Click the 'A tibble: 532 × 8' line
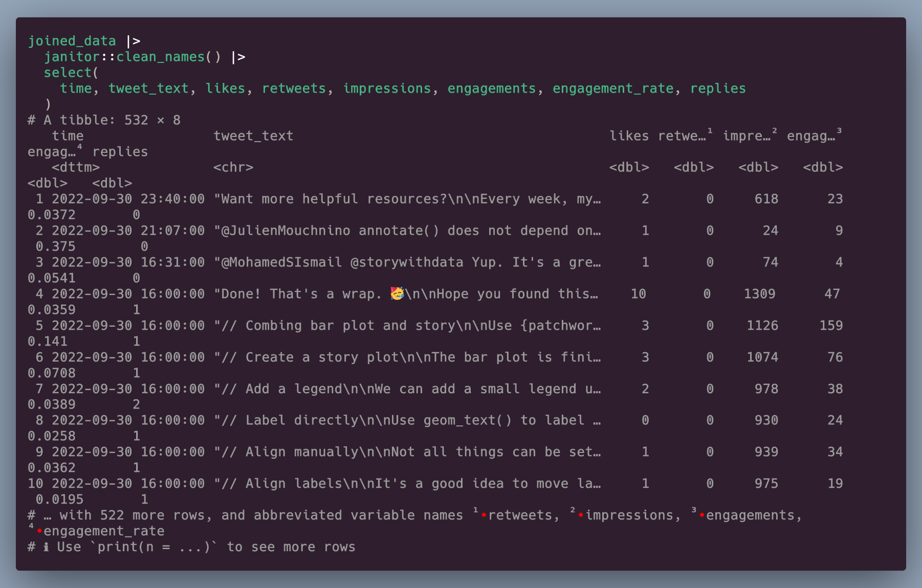Viewport: 922px width, 588px height. coord(104,120)
